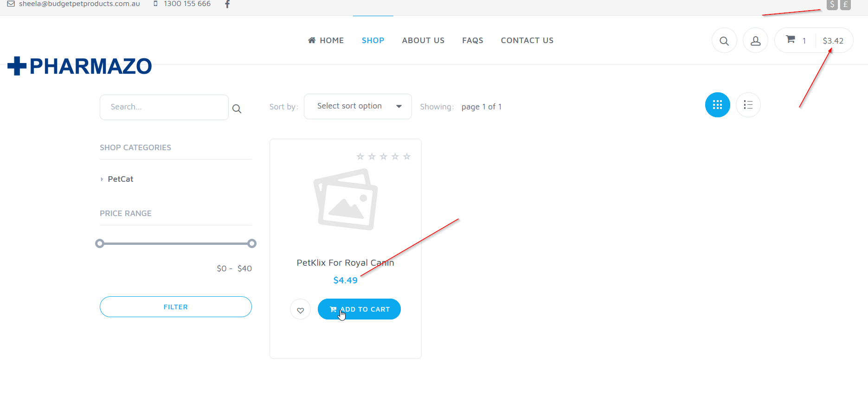Click the phone number 1300 155 666

click(x=187, y=4)
